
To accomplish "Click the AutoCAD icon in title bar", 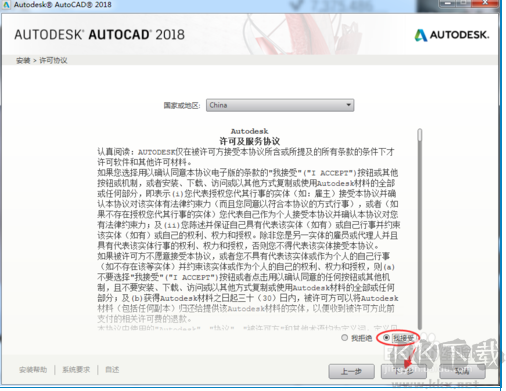I will click(x=6, y=5).
